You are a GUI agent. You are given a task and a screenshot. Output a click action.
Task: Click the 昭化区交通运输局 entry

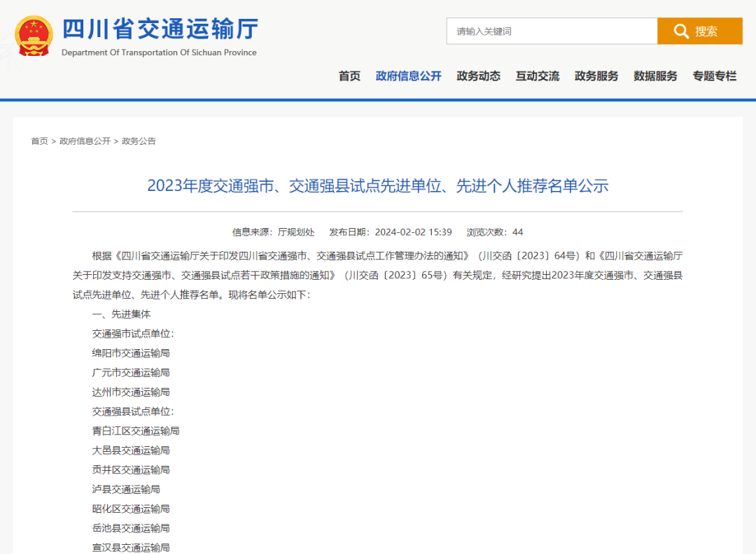(131, 509)
